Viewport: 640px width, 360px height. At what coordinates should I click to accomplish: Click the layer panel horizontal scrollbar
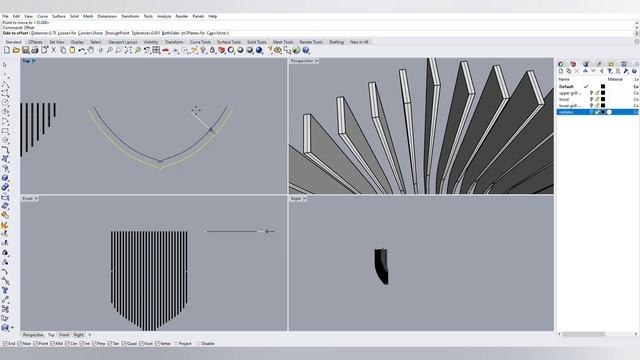click(584, 334)
